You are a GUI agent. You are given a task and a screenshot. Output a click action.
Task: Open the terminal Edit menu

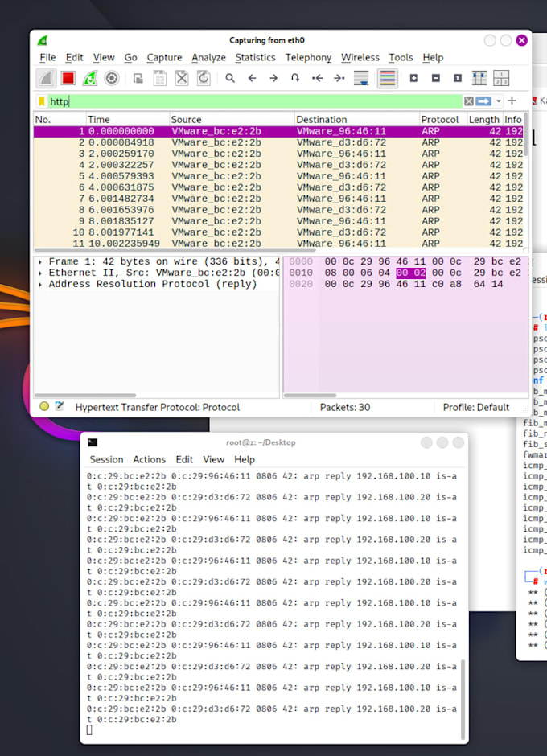coord(184,459)
